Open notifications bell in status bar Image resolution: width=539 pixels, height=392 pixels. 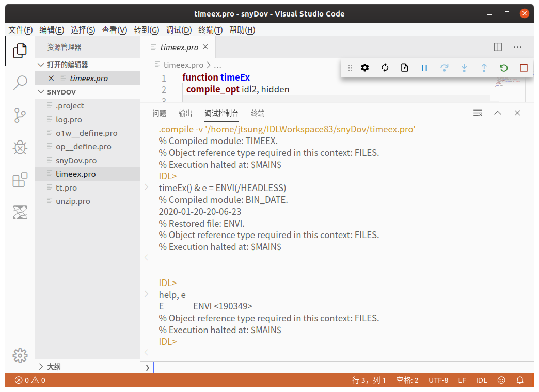(x=520, y=380)
